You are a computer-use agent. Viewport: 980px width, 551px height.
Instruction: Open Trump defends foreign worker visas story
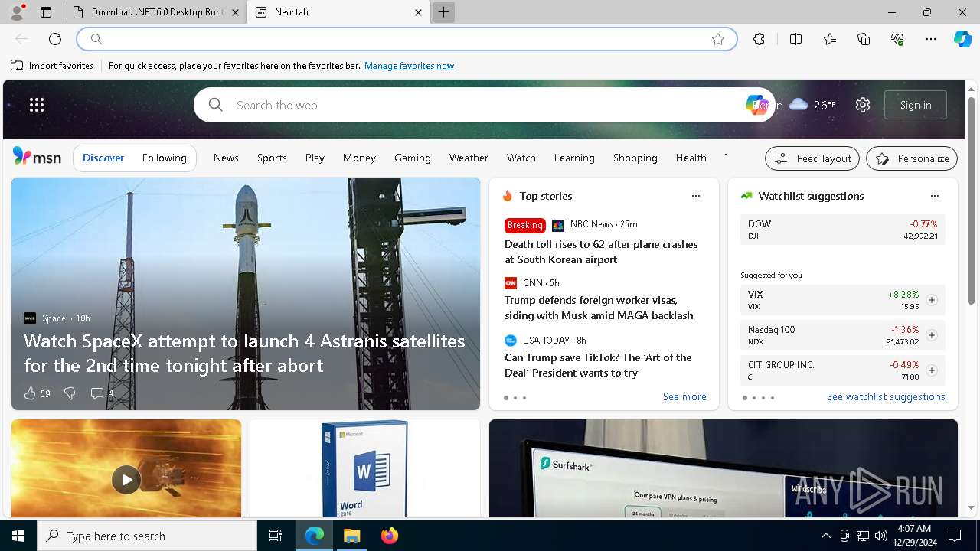tap(599, 308)
